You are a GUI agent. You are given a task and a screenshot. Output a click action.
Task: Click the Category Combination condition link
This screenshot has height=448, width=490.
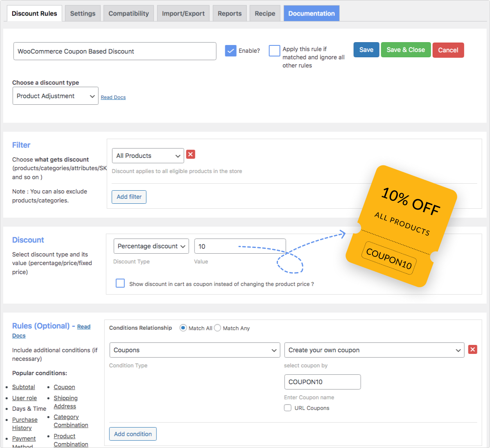click(x=71, y=421)
